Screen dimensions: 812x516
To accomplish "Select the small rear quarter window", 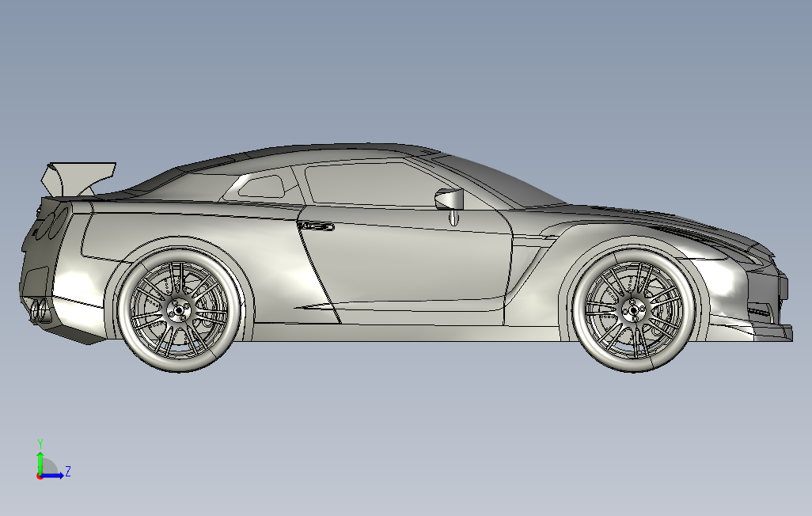I will pyautogui.click(x=261, y=186).
